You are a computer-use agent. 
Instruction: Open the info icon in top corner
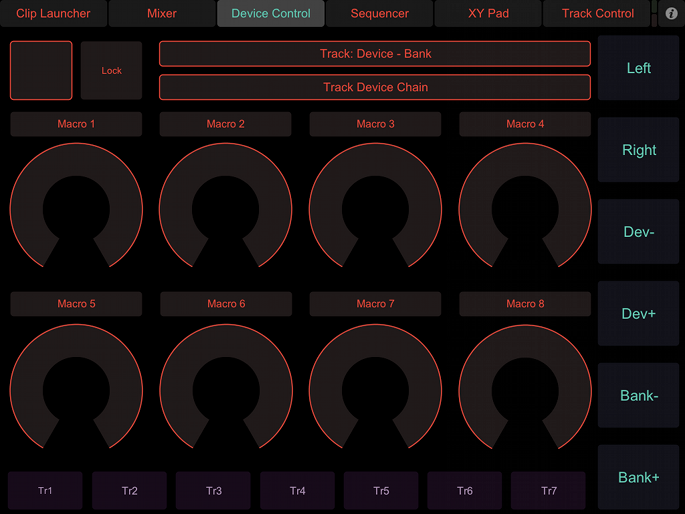pos(671,14)
